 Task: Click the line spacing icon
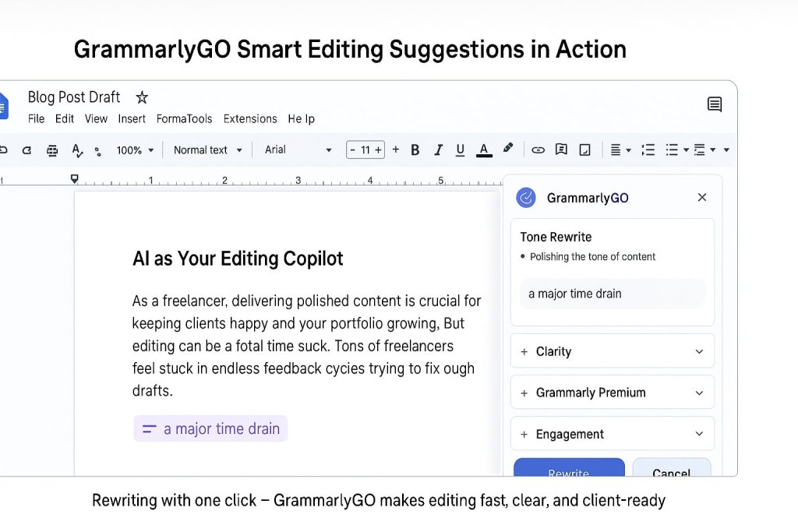pos(648,150)
